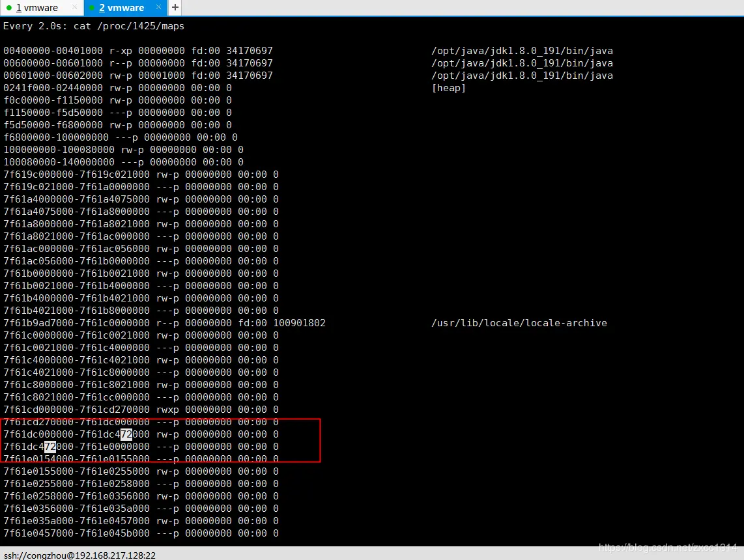The height and width of the screenshot is (560, 744).
Task: Click the inode 34170697 on the 00601000 row
Action: [x=249, y=76]
